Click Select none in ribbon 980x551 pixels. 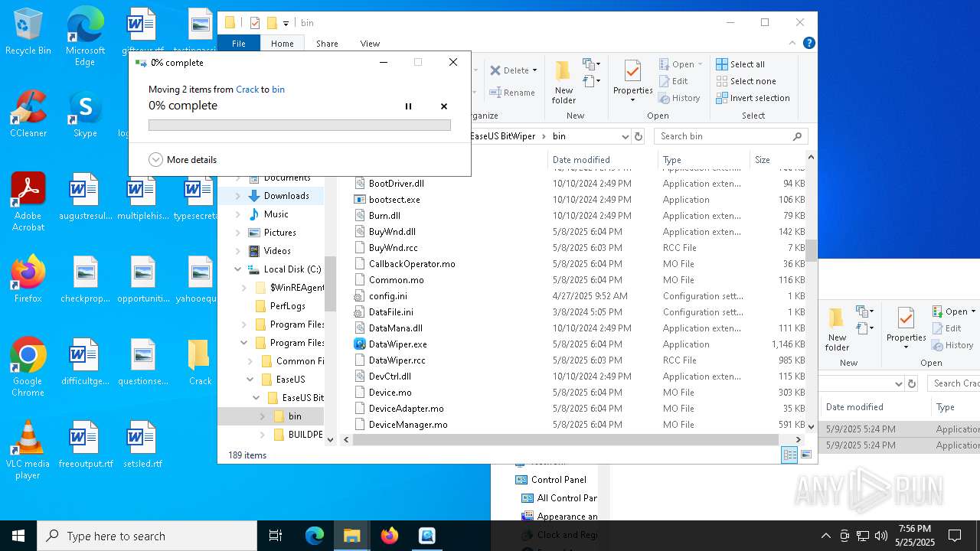[x=746, y=81]
